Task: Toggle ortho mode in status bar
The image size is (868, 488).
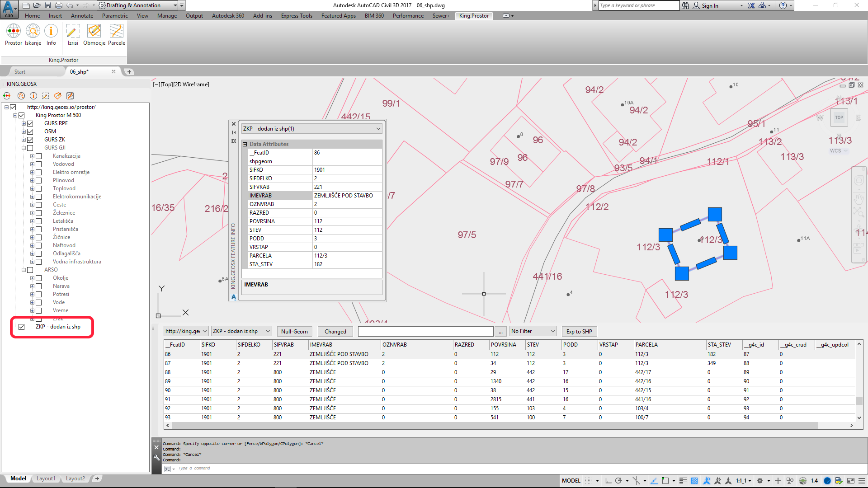Action: (x=608, y=481)
